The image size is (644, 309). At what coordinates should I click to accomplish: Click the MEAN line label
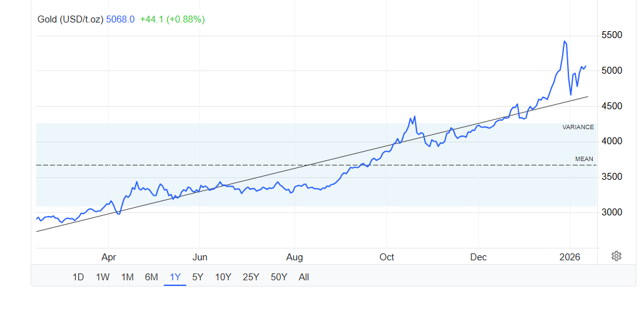coord(584,159)
